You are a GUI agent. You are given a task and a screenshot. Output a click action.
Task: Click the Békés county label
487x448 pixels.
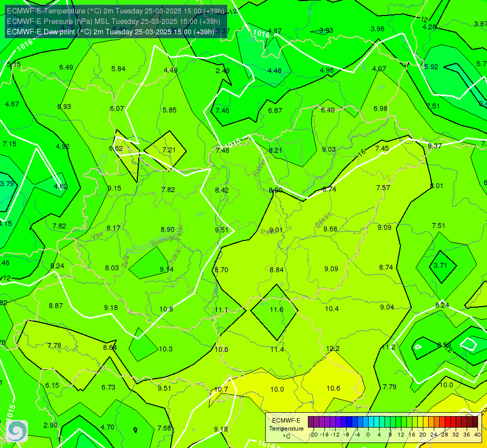point(323,220)
